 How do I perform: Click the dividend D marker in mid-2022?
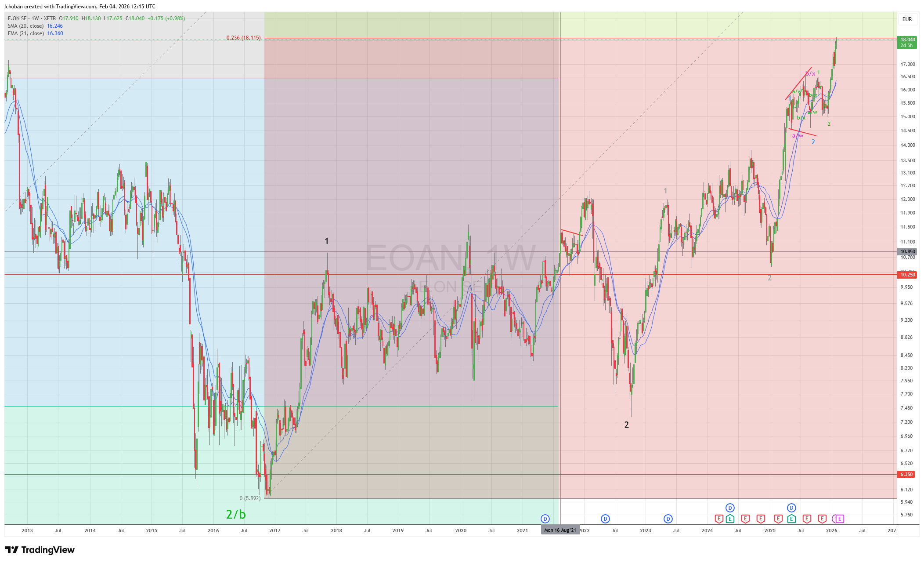click(605, 519)
